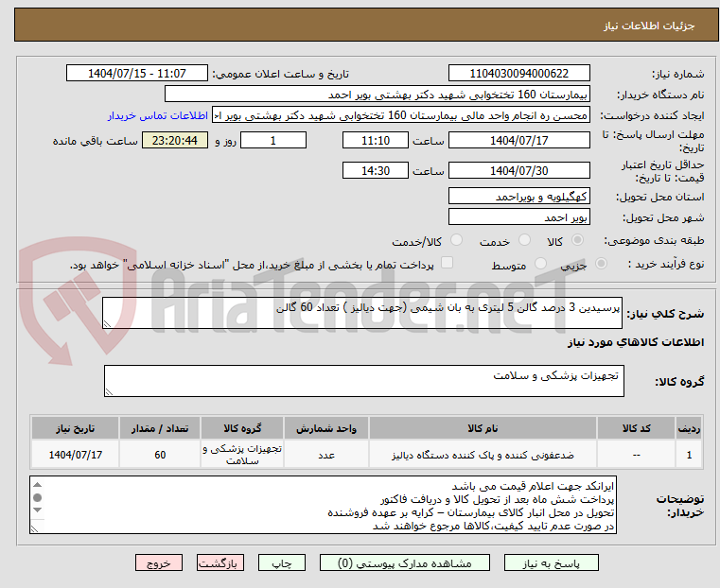Click the remaining time 23:20:44 field

click(174, 140)
